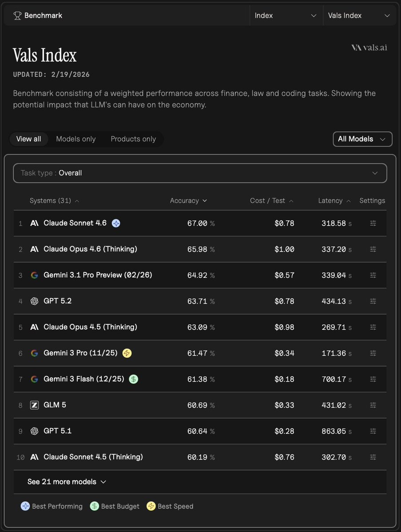Click Best Speed badge beside Gemini 3 Pro
The width and height of the screenshot is (401, 532).
pos(127,353)
